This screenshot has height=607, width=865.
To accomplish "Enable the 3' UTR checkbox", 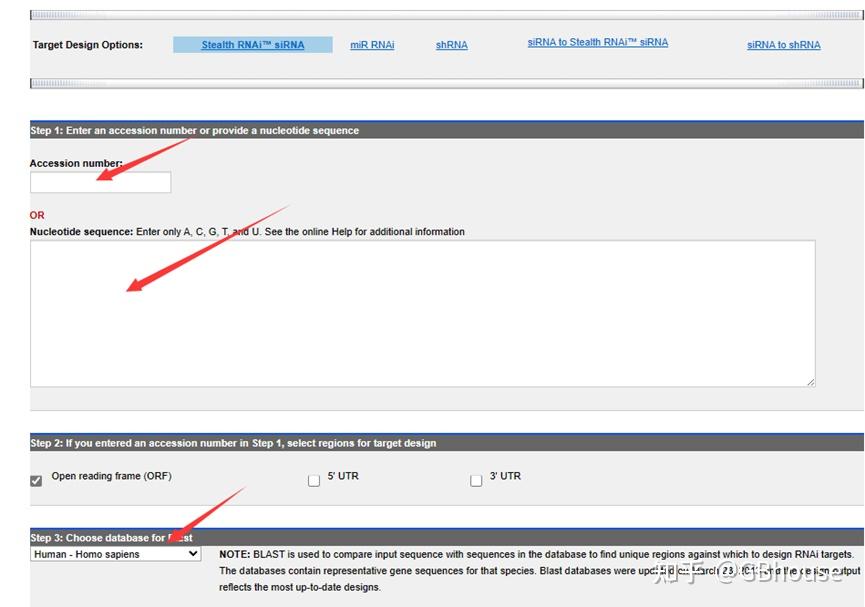I will pyautogui.click(x=476, y=481).
